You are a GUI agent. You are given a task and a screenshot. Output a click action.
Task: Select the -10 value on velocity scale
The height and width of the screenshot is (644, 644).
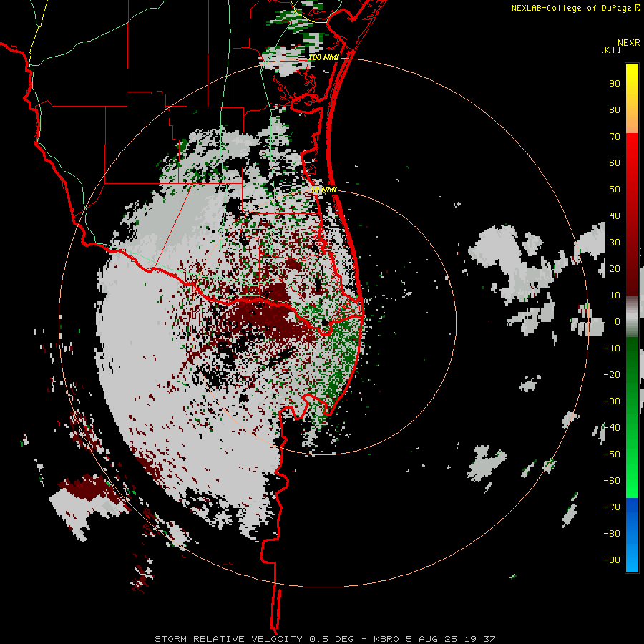click(x=612, y=348)
